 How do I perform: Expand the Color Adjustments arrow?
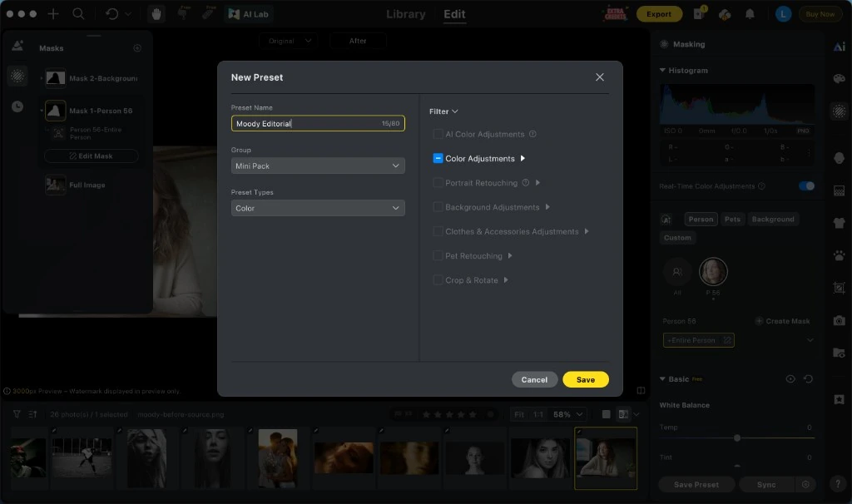[523, 158]
